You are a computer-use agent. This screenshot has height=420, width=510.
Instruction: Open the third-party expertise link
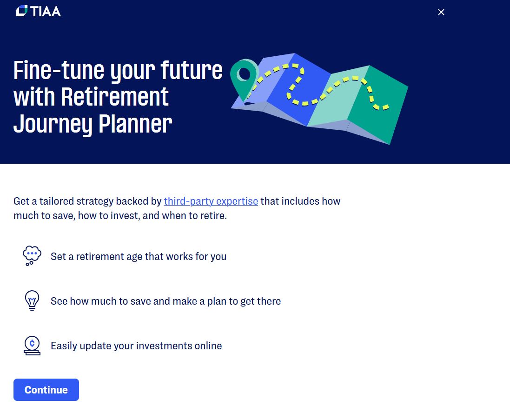coord(211,201)
